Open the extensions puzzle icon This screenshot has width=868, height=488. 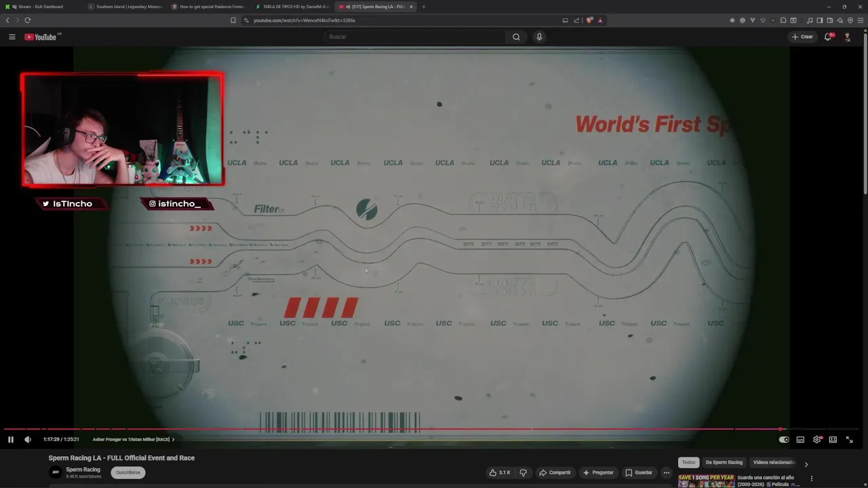pos(783,20)
